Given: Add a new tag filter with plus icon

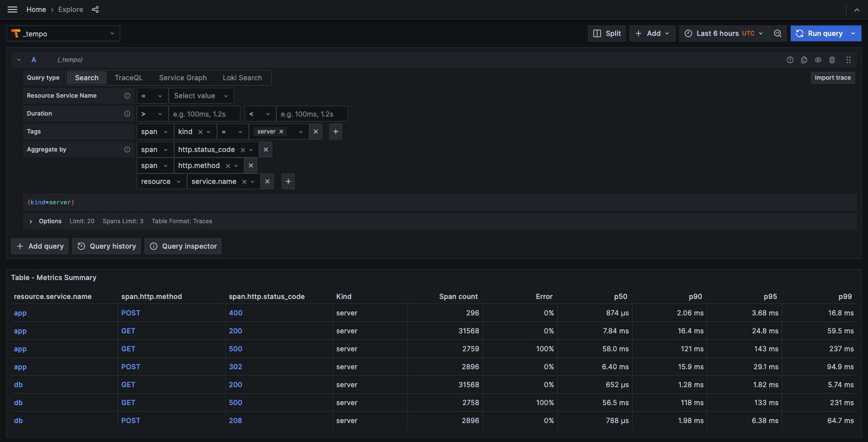Looking at the screenshot, I should pyautogui.click(x=336, y=132).
